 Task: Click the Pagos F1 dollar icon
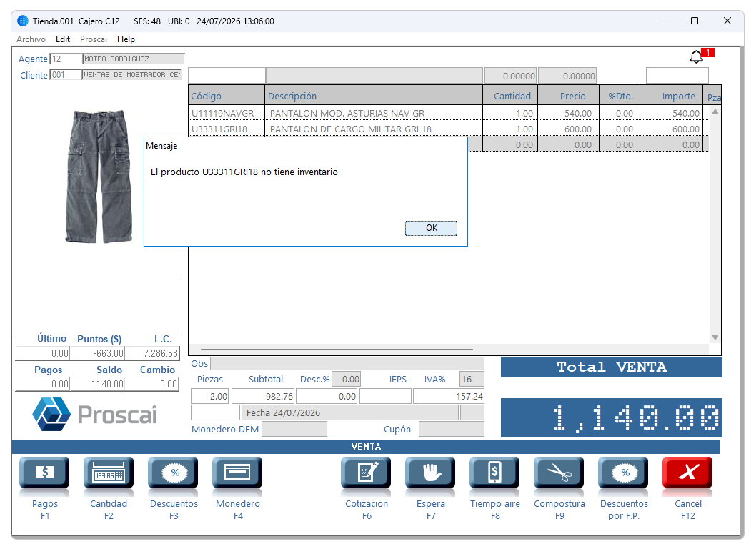[x=44, y=473]
